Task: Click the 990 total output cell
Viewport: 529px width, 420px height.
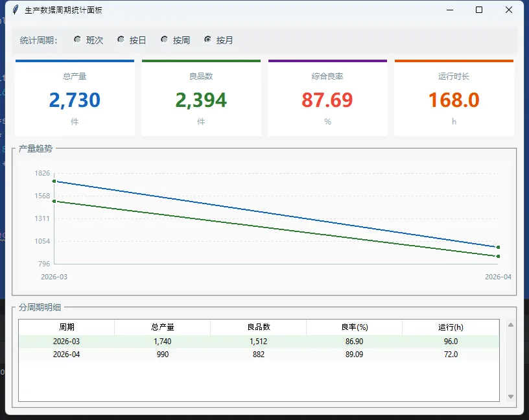Action: coord(162,355)
